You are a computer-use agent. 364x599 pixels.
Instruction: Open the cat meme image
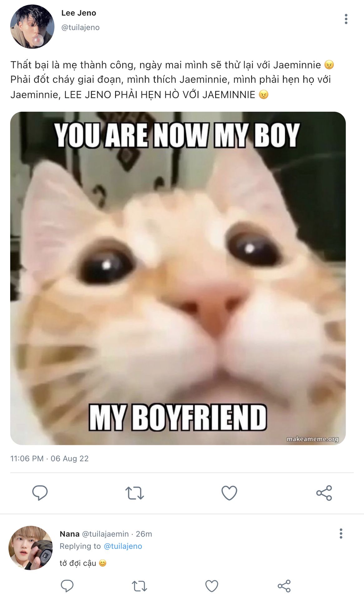pos(178,278)
